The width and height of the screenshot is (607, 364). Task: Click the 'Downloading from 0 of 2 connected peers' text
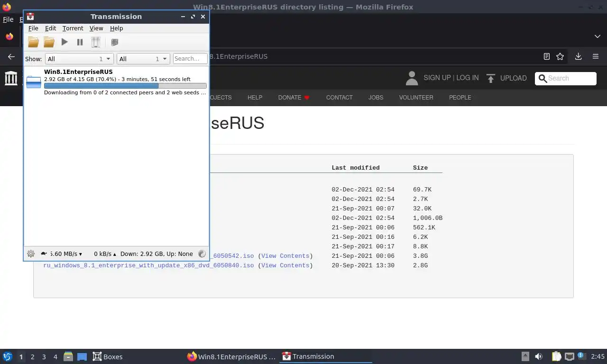pos(125,92)
